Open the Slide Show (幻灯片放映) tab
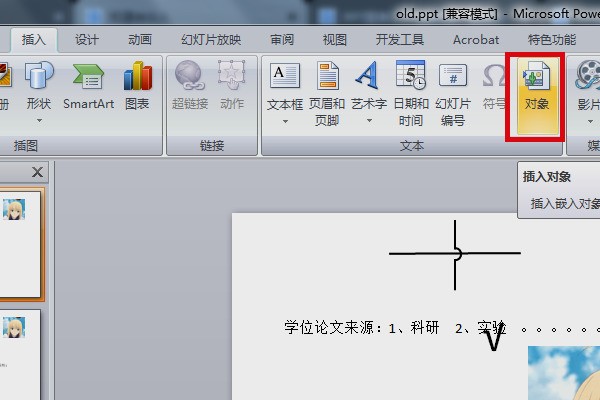This screenshot has height=400, width=600. [x=211, y=40]
